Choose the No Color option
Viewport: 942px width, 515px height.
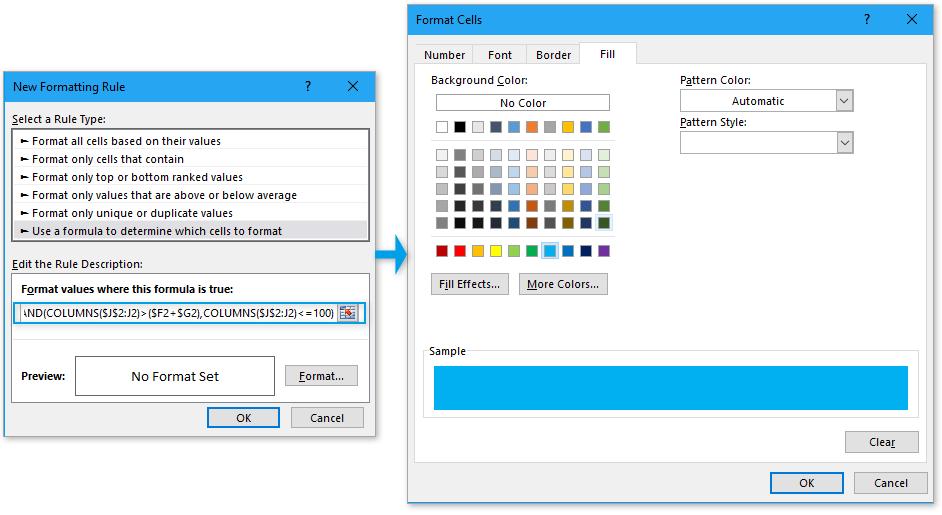point(523,103)
